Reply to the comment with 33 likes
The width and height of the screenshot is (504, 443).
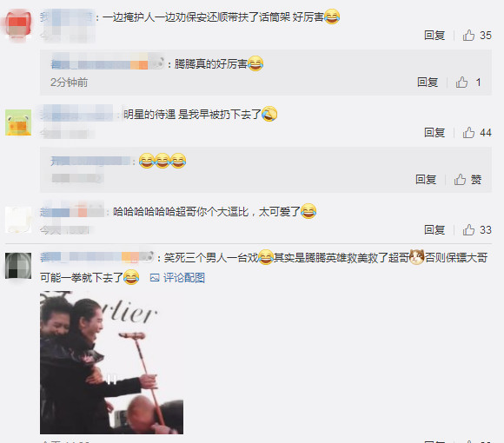coord(434,229)
